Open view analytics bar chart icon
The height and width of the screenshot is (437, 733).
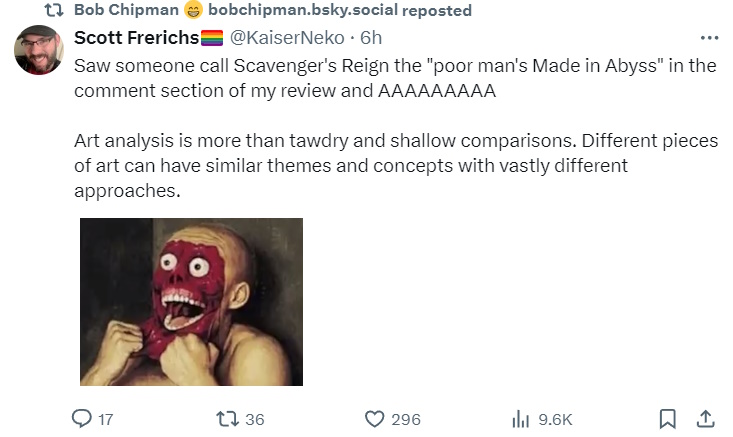tap(520, 419)
